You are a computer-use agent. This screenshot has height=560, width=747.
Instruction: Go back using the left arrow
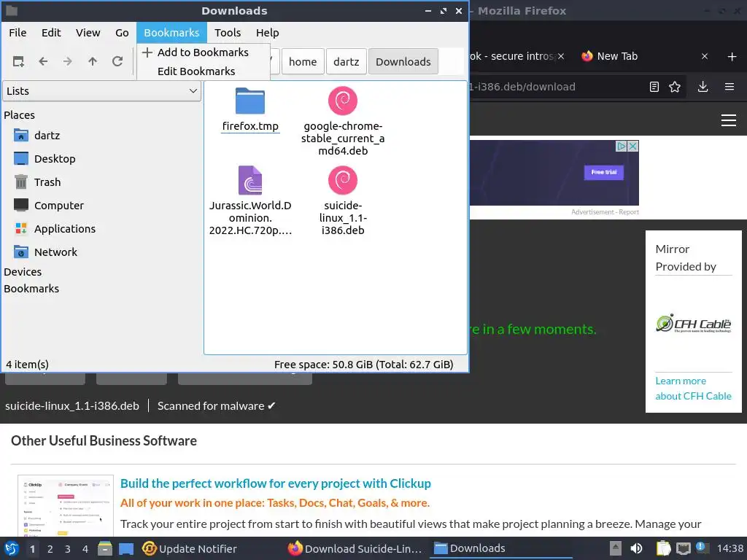pos(43,61)
